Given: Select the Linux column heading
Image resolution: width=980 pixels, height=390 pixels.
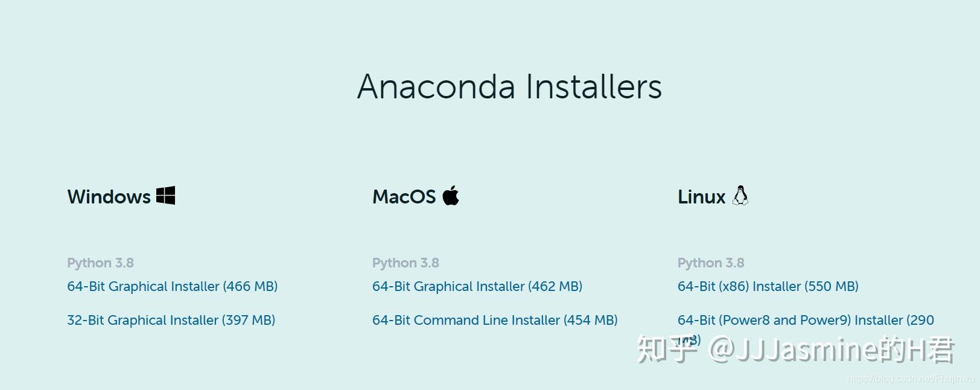Looking at the screenshot, I should click(701, 196).
